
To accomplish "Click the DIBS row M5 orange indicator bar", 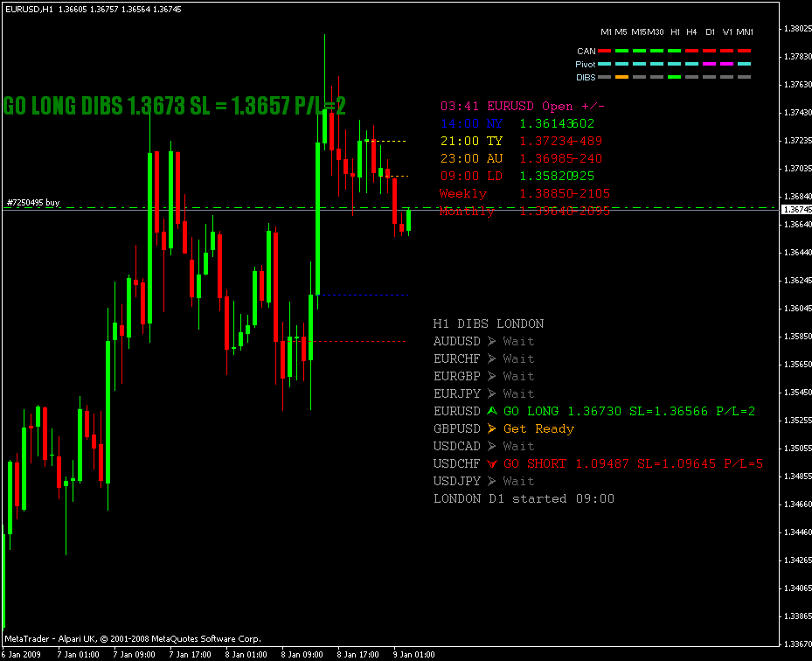I will tap(622, 77).
